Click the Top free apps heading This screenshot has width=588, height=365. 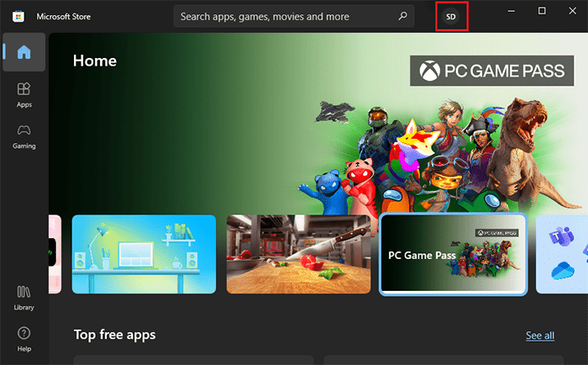(x=114, y=335)
